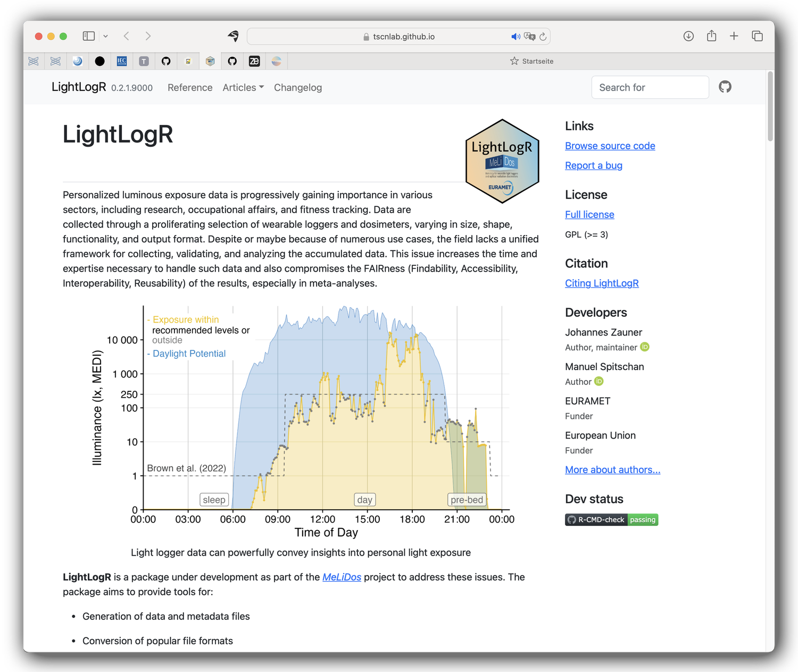Open Citing LightLogR link
The image size is (798, 672).
(x=602, y=283)
